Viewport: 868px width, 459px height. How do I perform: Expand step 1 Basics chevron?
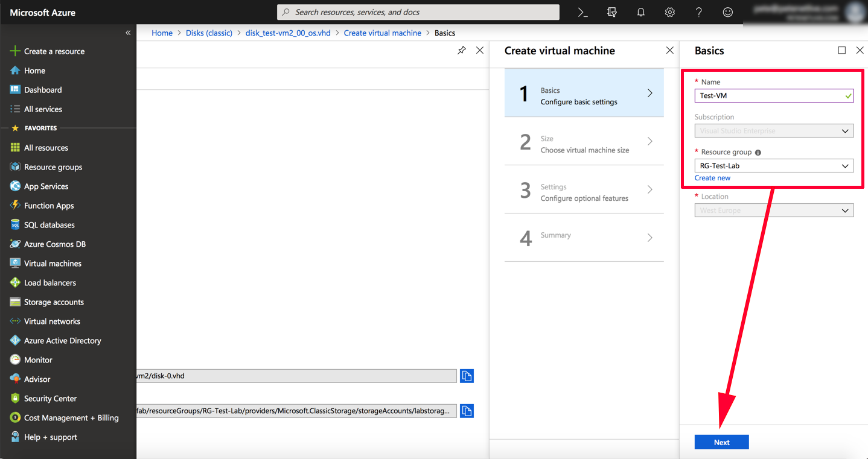pos(649,93)
